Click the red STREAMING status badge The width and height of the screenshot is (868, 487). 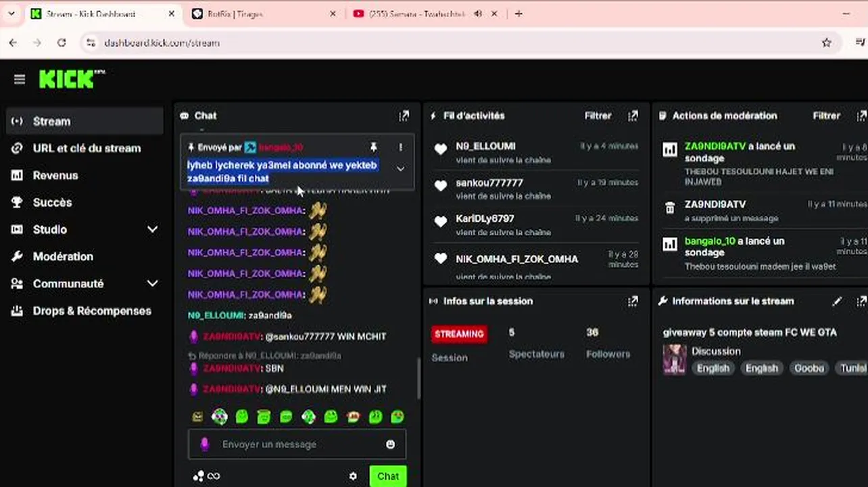459,334
